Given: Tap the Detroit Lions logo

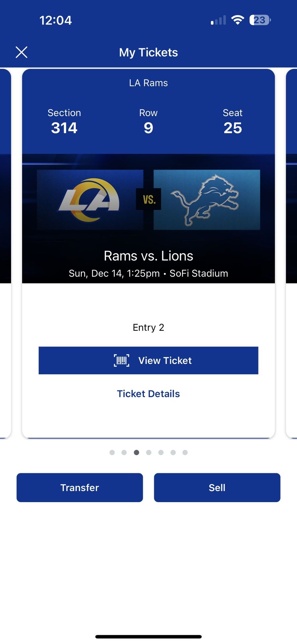Looking at the screenshot, I should 206,200.
